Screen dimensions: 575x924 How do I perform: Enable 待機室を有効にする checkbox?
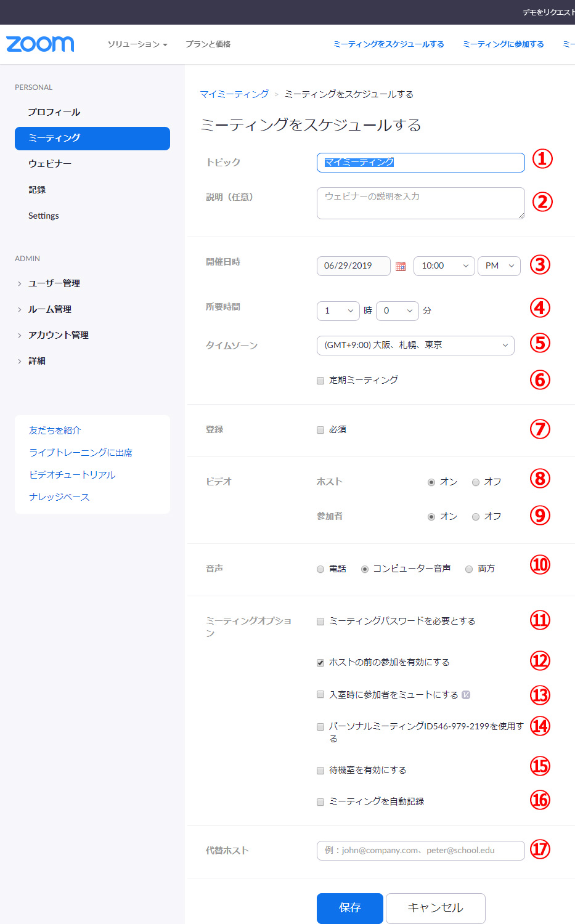320,771
